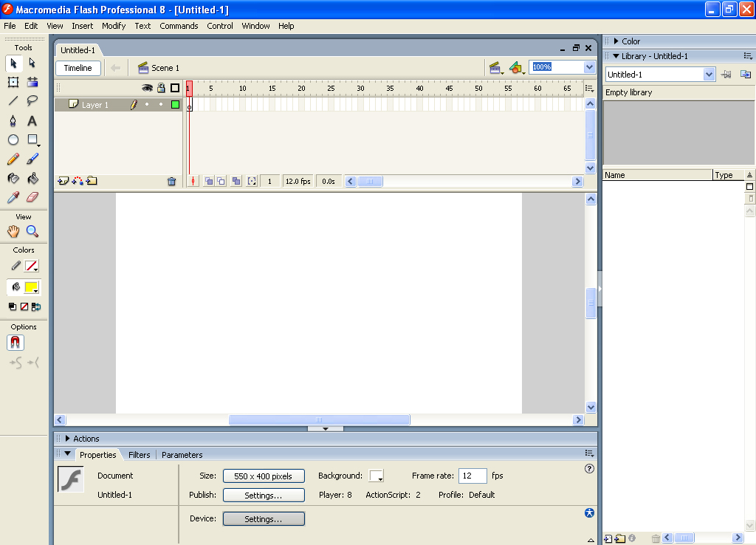Click the Device Settings button
756x545 pixels.
pos(264,519)
